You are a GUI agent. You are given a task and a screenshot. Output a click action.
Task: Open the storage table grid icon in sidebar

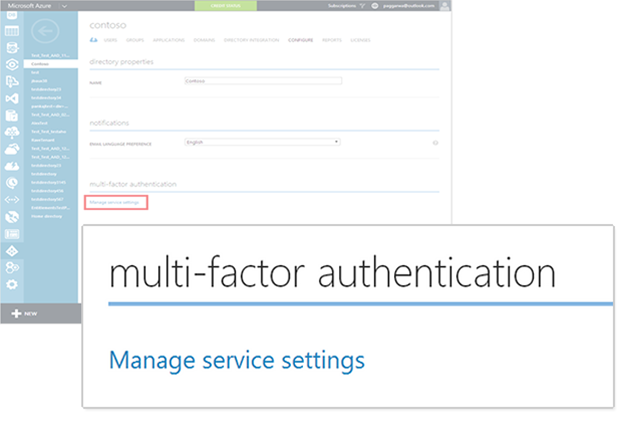click(x=12, y=31)
